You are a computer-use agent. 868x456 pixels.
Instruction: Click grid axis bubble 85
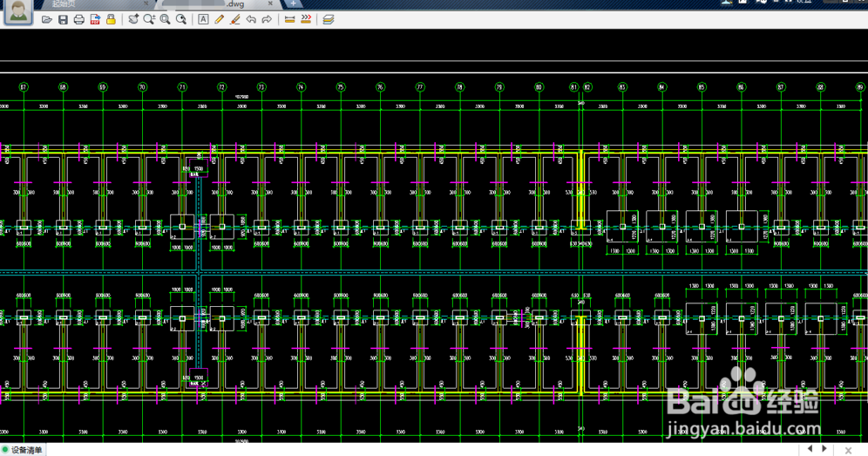click(702, 87)
